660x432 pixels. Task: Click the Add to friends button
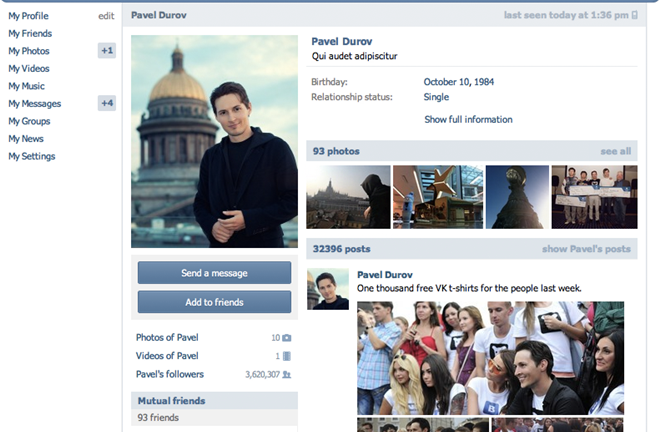214,302
